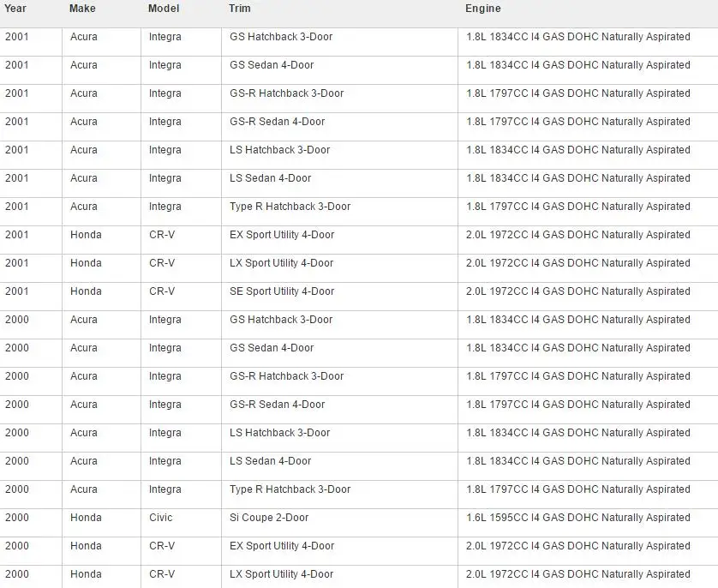This screenshot has height=588, width=718.
Task: Click the Make column header
Action: (82, 9)
